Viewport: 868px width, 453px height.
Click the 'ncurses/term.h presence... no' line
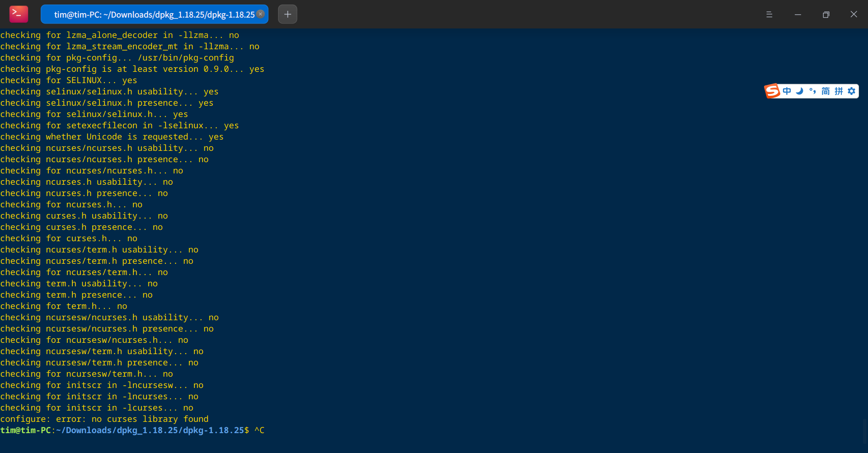[x=97, y=261]
